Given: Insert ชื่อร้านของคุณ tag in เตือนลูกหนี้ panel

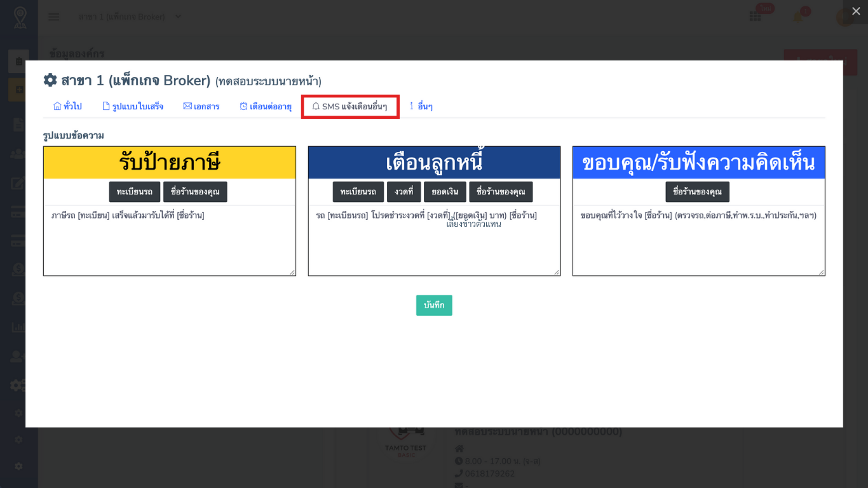Looking at the screenshot, I should point(501,192).
